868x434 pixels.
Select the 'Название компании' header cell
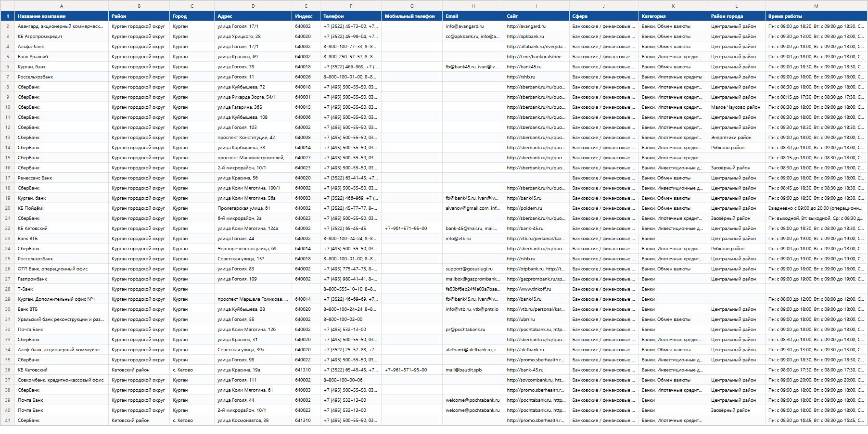[x=62, y=16]
